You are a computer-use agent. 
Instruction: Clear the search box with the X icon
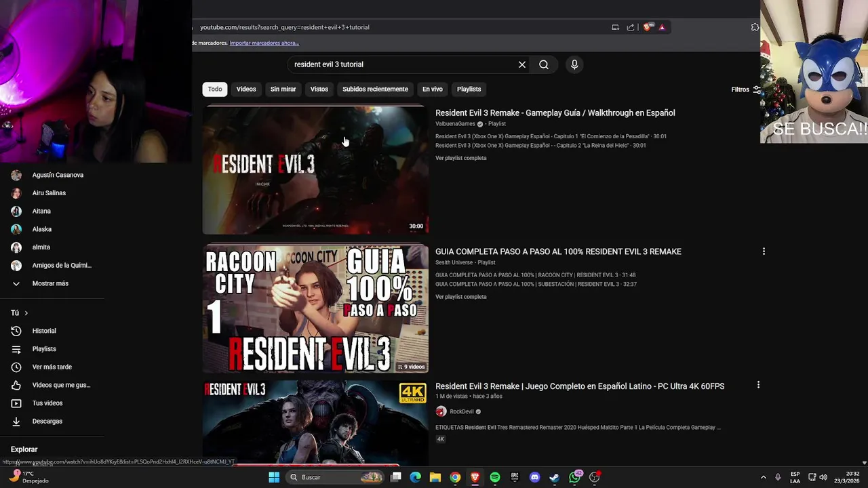522,64
